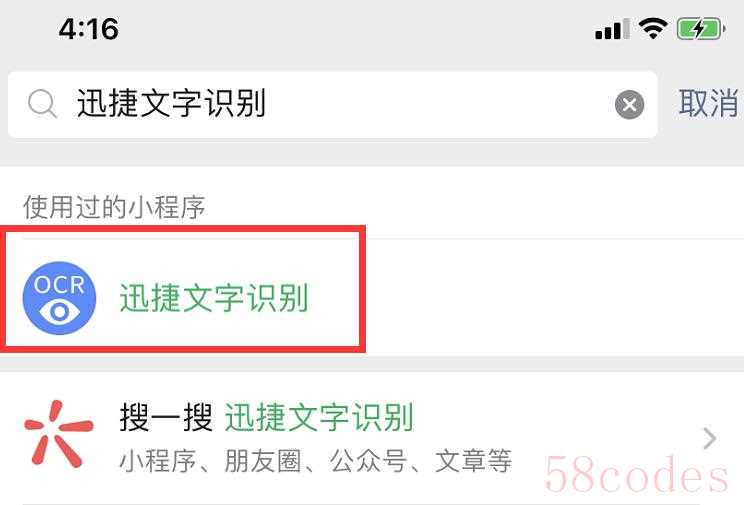Select the 搜一搜 black title text
Image resolution: width=744 pixels, height=505 pixels.
[x=166, y=417]
